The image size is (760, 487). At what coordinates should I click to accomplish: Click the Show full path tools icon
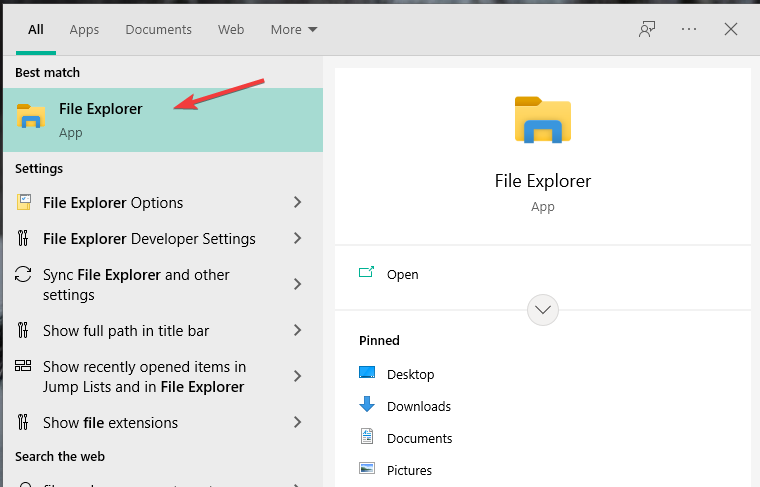[23, 330]
